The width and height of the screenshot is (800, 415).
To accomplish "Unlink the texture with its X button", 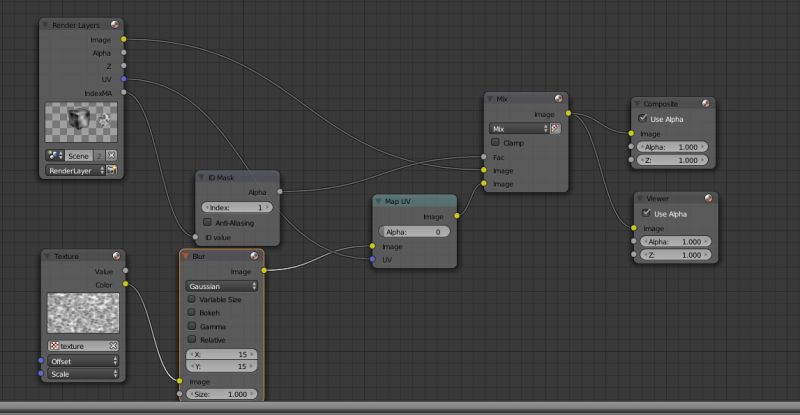I will [x=113, y=346].
